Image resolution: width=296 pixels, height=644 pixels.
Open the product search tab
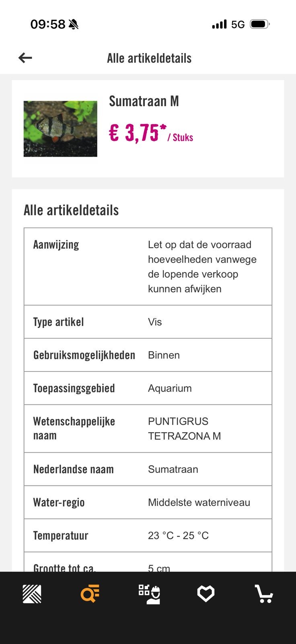pyautogui.click(x=90, y=594)
